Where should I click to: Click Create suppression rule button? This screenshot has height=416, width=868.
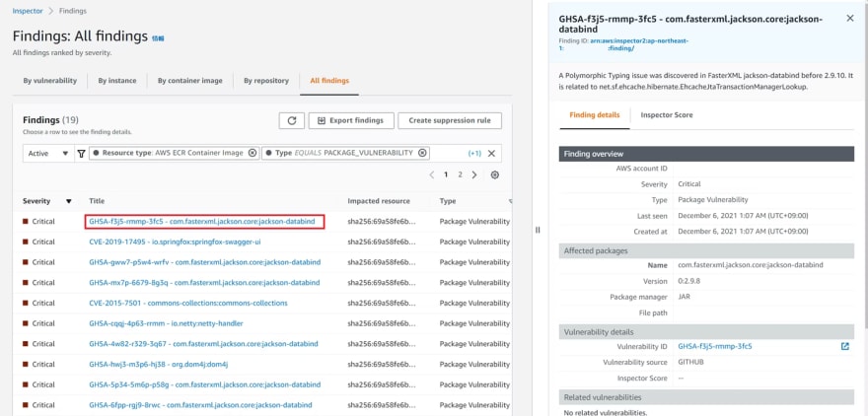[450, 120]
